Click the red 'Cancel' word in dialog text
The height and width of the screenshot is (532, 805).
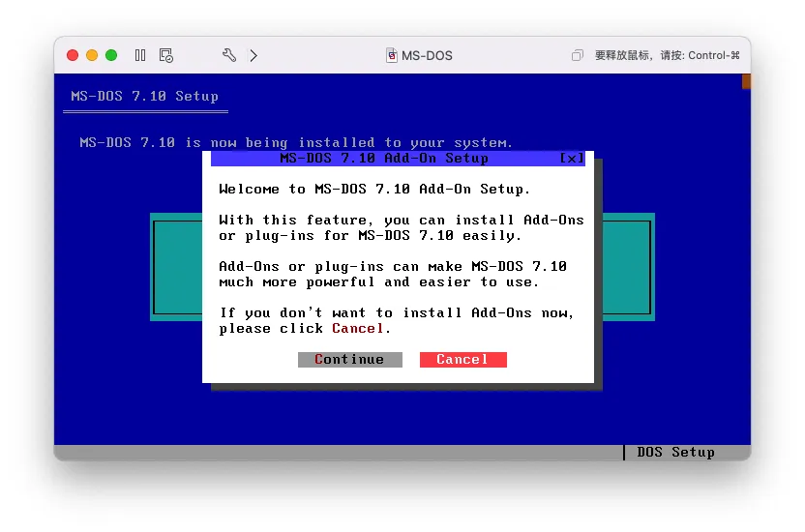357,328
